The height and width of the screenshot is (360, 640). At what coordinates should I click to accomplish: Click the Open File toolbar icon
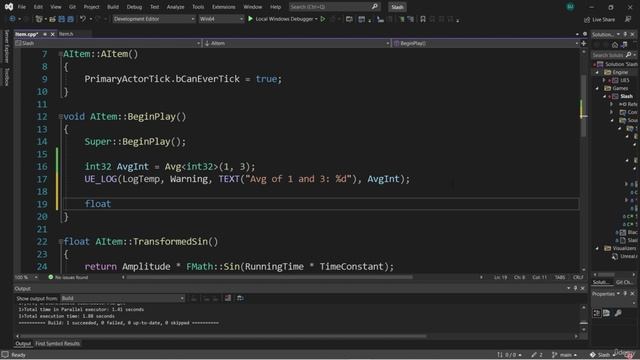(52, 19)
